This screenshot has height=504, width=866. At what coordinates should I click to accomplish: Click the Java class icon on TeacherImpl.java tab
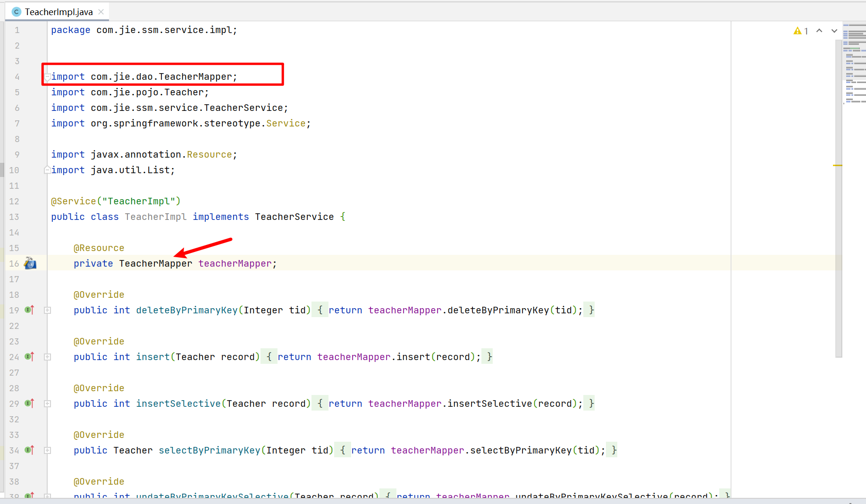(17, 12)
